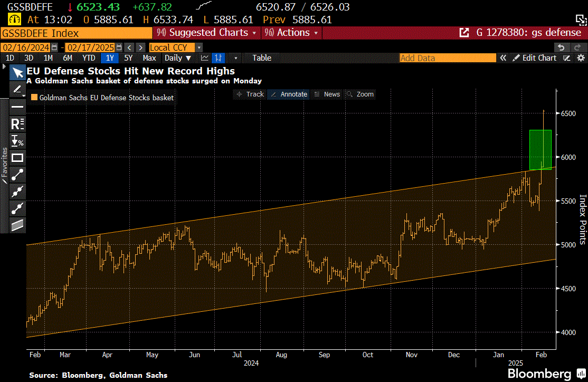Open the chart type dropdown arrow
Viewport: 588px width, 382px height.
point(235,58)
